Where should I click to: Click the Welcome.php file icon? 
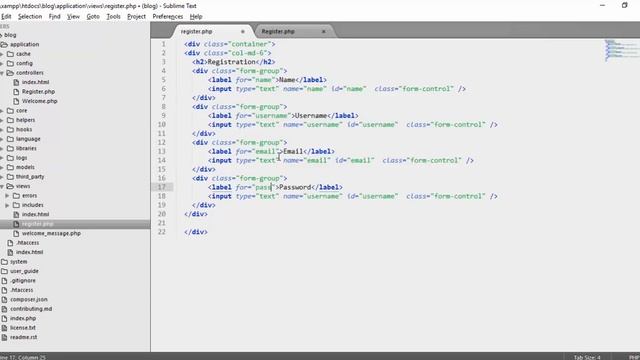point(16,101)
